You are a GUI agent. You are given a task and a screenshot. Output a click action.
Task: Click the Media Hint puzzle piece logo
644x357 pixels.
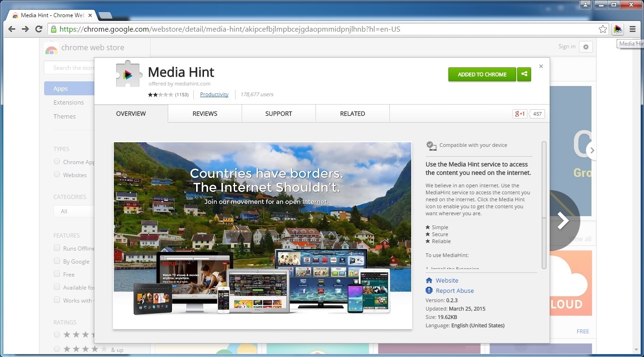pos(129,74)
